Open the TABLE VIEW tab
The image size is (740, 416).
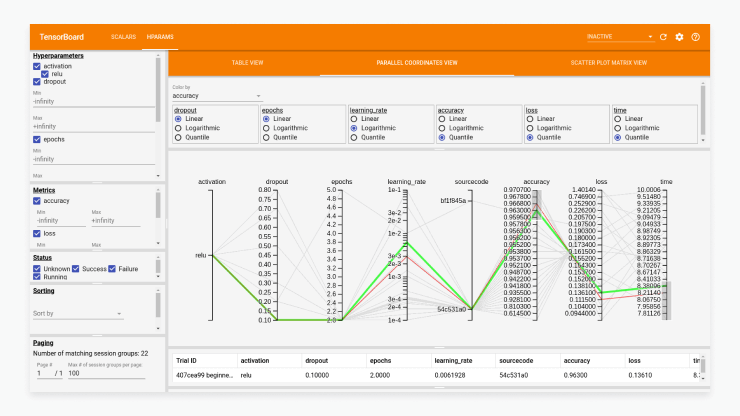click(x=247, y=63)
